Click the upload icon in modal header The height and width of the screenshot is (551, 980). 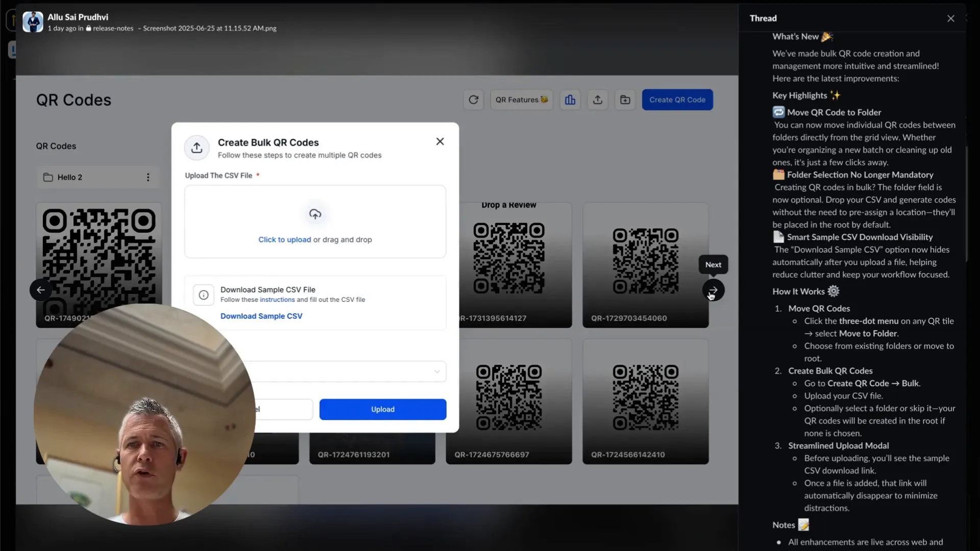coord(197,148)
